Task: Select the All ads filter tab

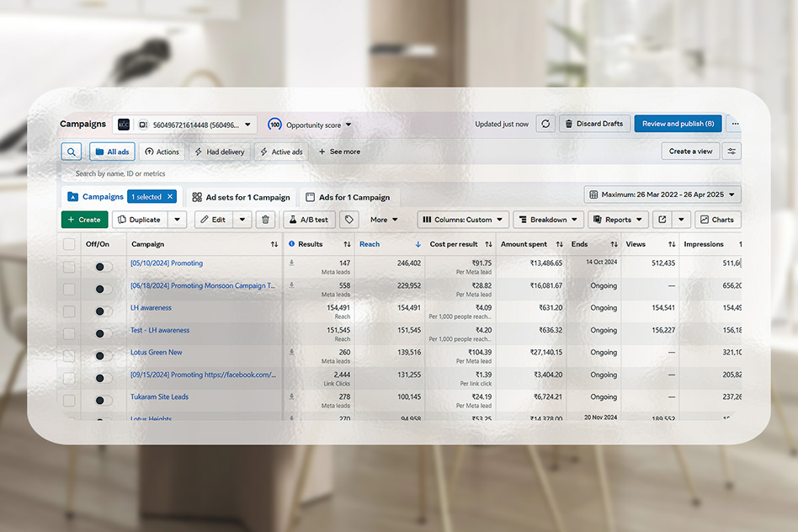Action: click(x=113, y=152)
